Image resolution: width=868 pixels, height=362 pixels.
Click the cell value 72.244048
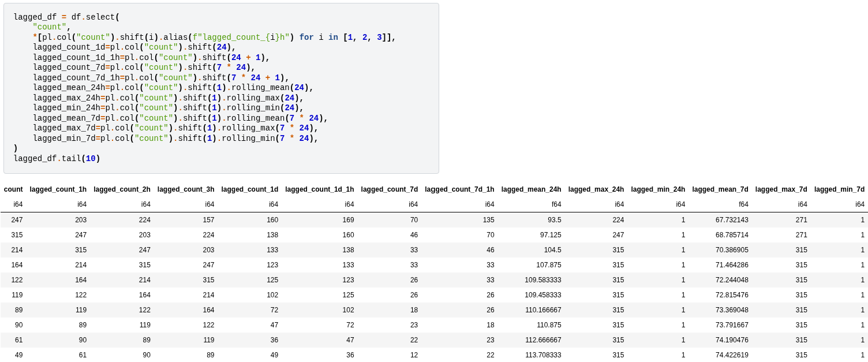732,280
